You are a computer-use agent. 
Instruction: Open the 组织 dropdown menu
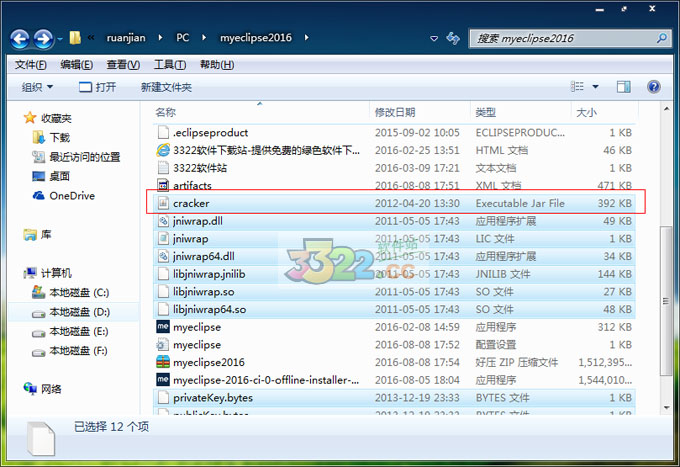[x=37, y=87]
